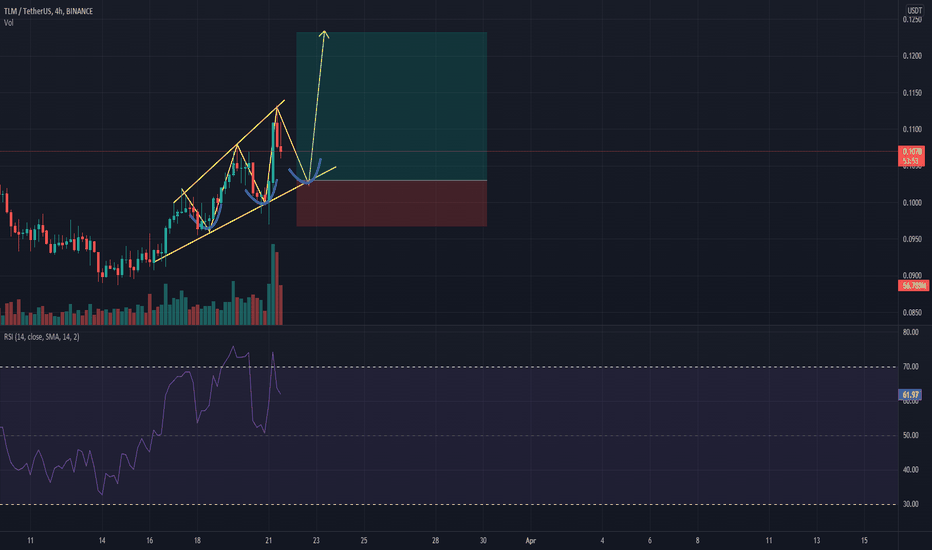Select the purple RSI line
This screenshot has width=932, height=550.
coord(166,398)
